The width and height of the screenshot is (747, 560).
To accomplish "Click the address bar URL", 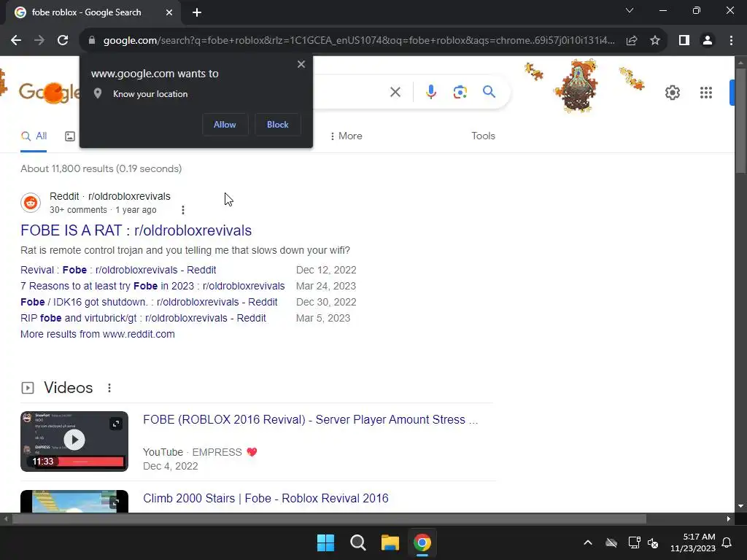I will click(x=358, y=41).
